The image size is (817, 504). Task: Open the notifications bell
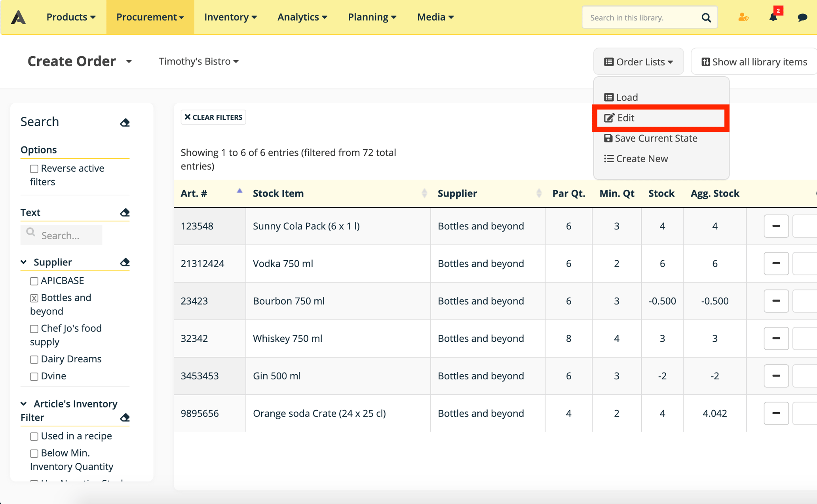tap(773, 17)
